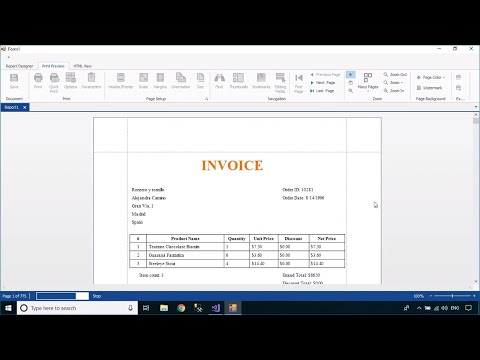The image size is (480, 360).
Task: Click the quick access toolbar customize arrow
Action: 8,57
